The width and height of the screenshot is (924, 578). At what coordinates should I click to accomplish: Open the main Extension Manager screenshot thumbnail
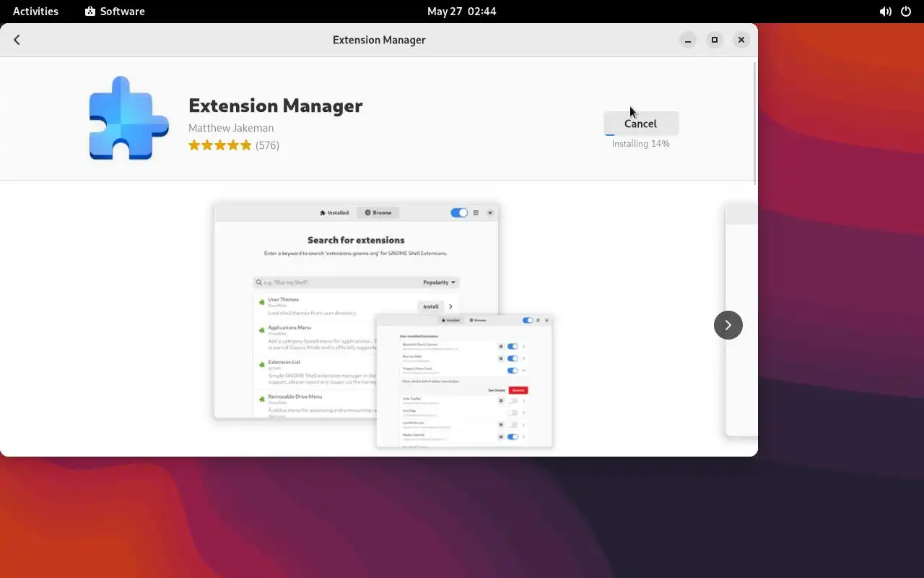click(x=383, y=325)
